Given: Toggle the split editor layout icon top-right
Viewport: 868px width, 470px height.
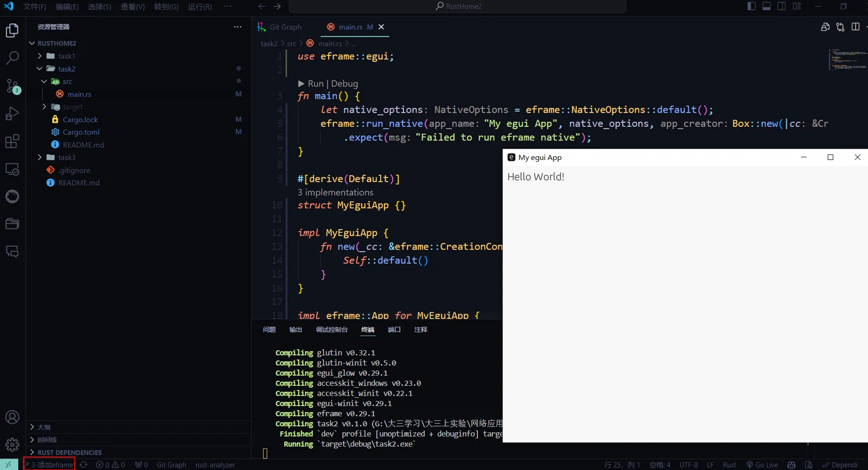Looking at the screenshot, I should pyautogui.click(x=857, y=27).
